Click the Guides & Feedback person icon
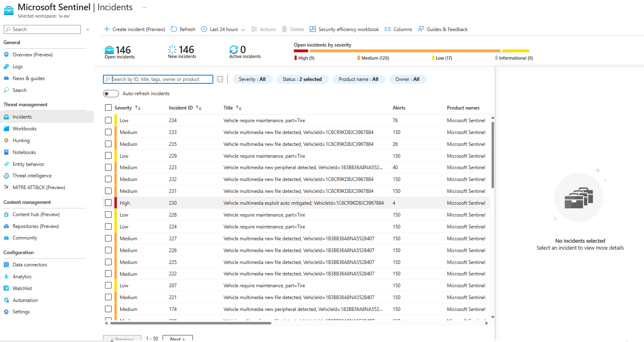Screen dimensions: 644x342 click(420, 29)
